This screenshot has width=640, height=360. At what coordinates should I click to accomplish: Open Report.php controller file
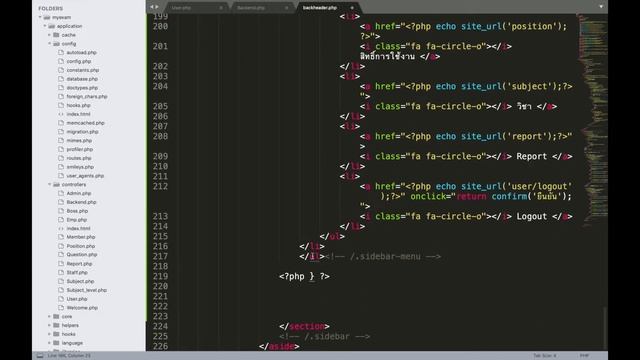point(79,264)
